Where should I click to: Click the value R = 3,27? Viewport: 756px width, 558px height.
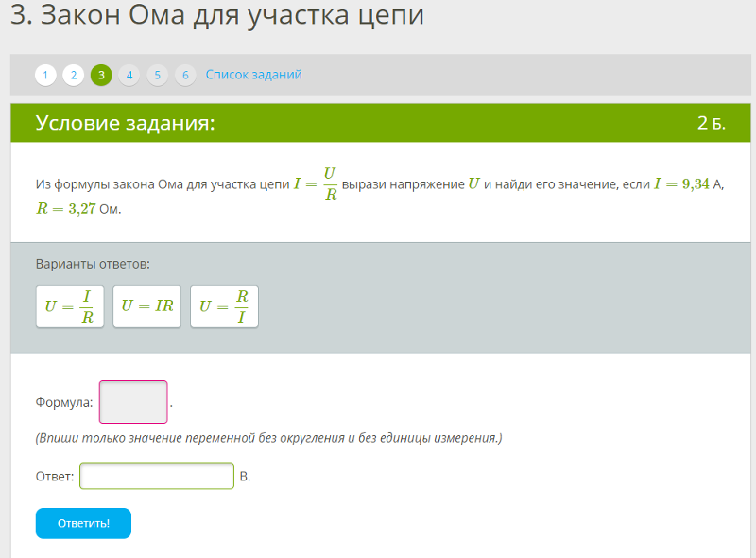coord(66,209)
